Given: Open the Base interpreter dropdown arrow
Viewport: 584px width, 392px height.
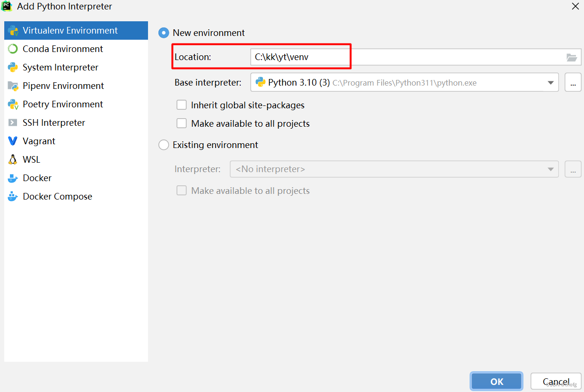Looking at the screenshot, I should pos(550,83).
